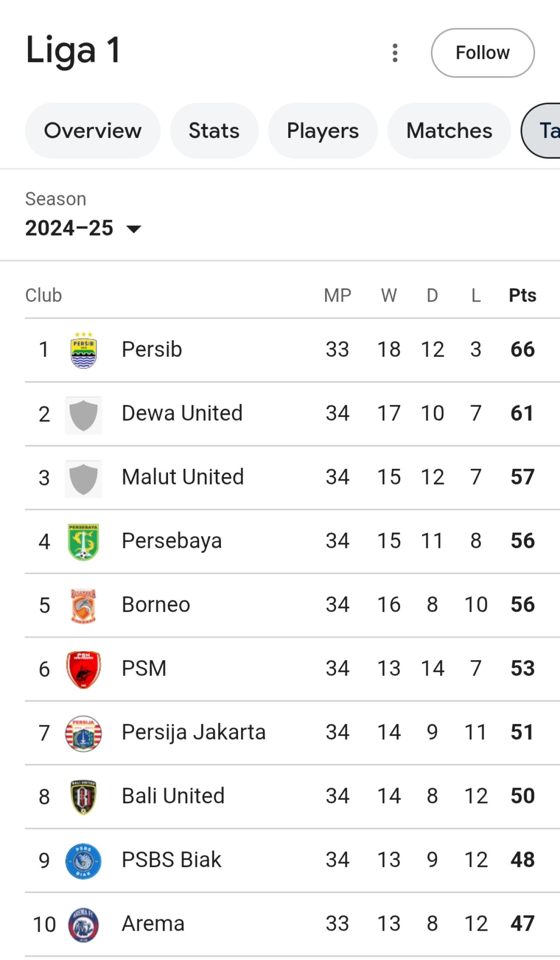
Task: Open the 2024–25 season dropdown
Action: [83, 228]
